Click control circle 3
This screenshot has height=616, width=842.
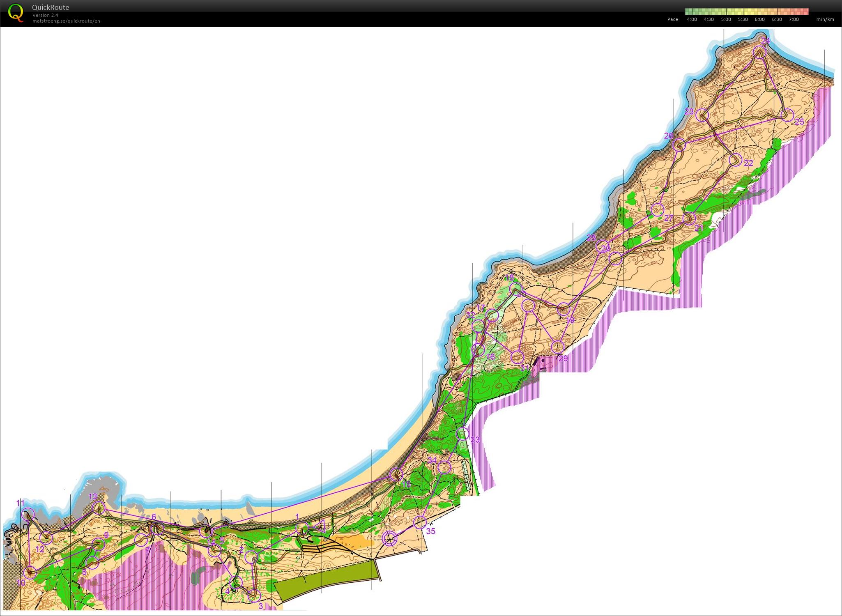pyautogui.click(x=254, y=595)
